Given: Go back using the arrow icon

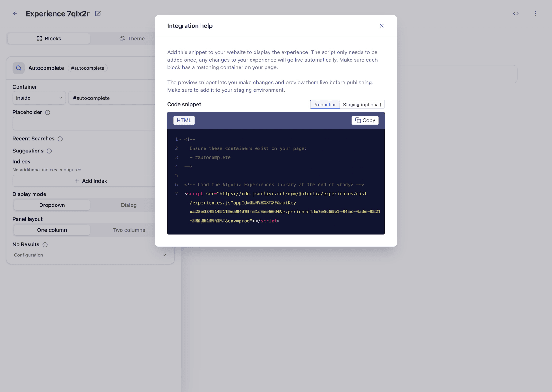Looking at the screenshot, I should 15,13.
